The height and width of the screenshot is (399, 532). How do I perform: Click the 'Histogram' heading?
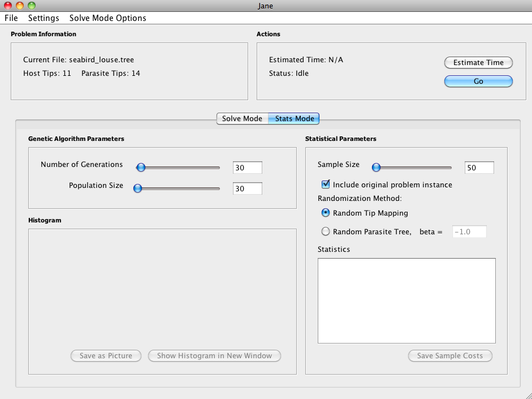pos(45,220)
